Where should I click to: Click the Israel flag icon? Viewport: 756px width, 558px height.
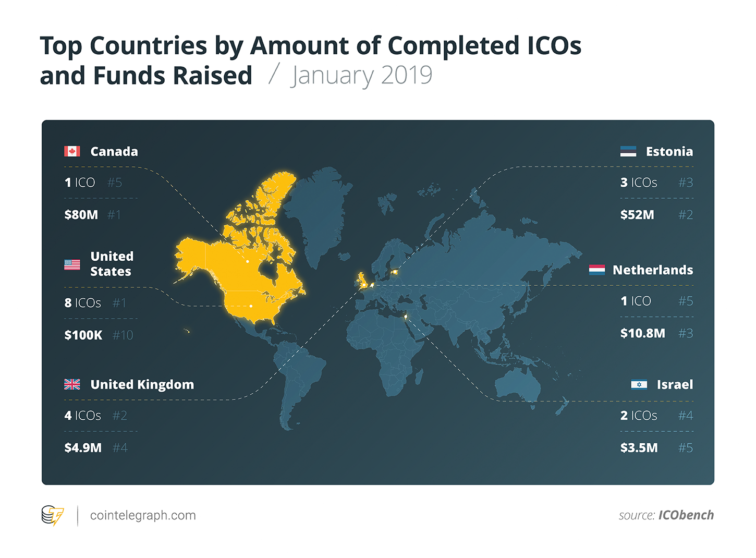pos(639,384)
